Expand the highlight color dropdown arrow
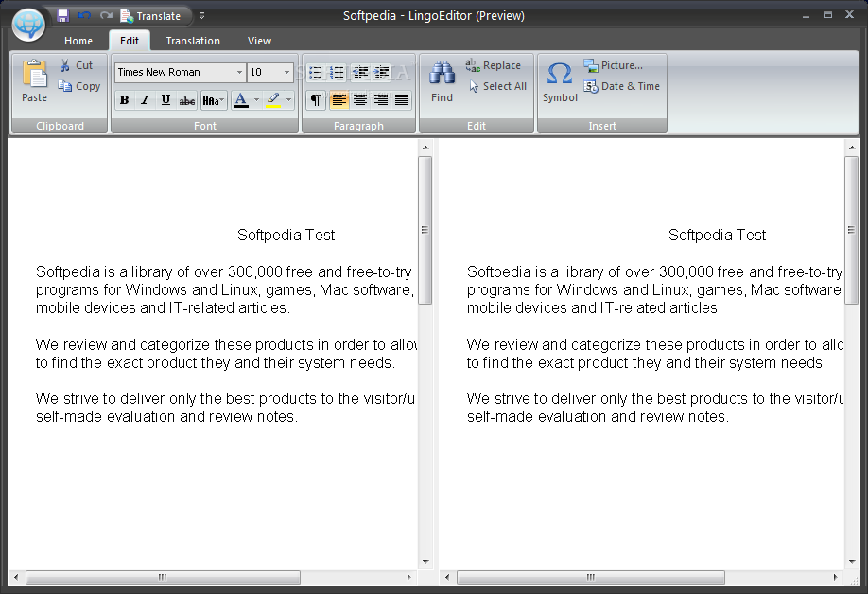The height and width of the screenshot is (594, 868). pos(289,100)
